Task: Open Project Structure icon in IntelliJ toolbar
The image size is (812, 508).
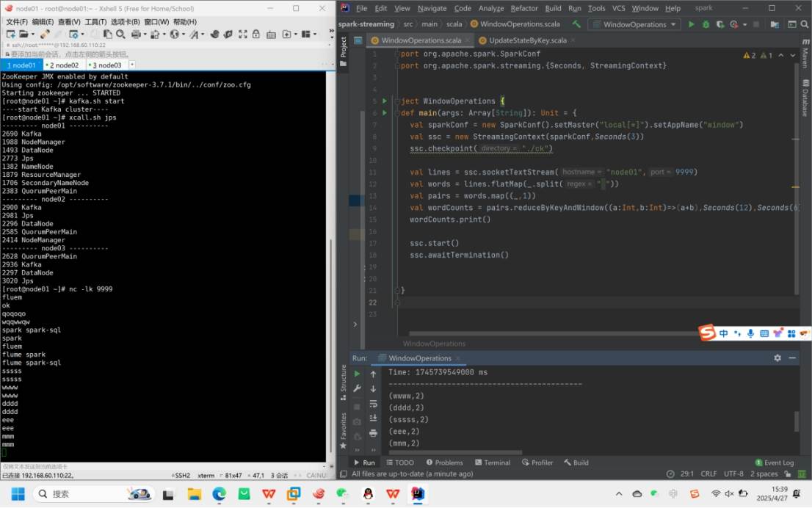Action: coord(775,24)
